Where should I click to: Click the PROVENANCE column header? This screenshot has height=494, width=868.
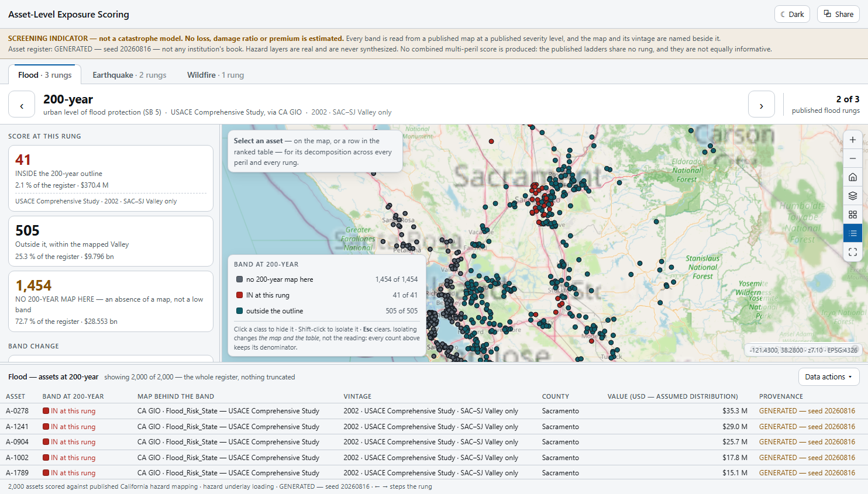click(x=781, y=396)
